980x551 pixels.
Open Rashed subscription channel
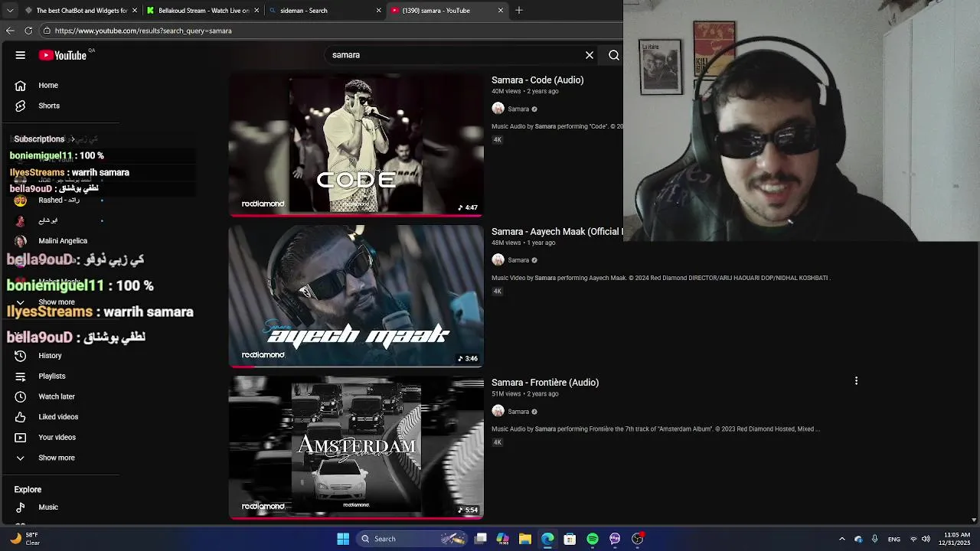click(x=60, y=201)
